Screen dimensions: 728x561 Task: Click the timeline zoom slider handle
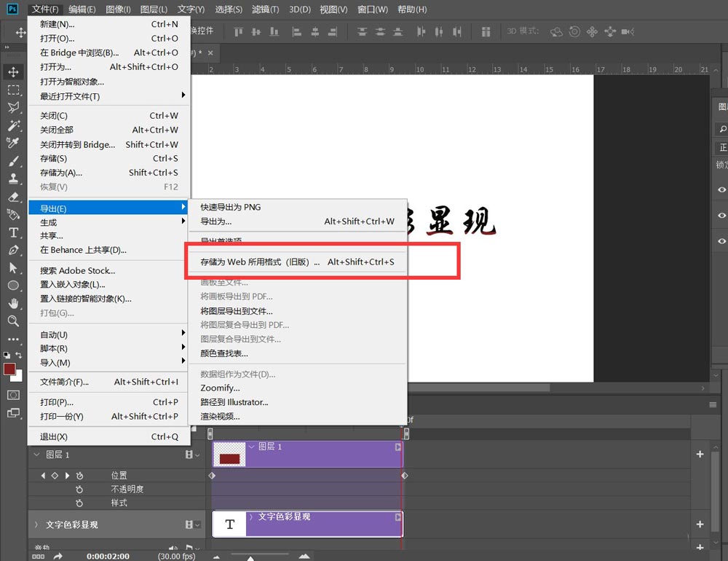[x=250, y=557]
